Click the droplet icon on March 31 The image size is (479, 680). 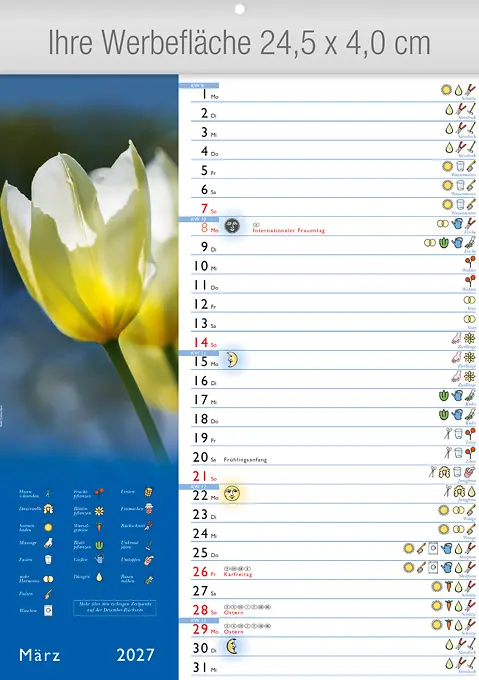click(450, 663)
